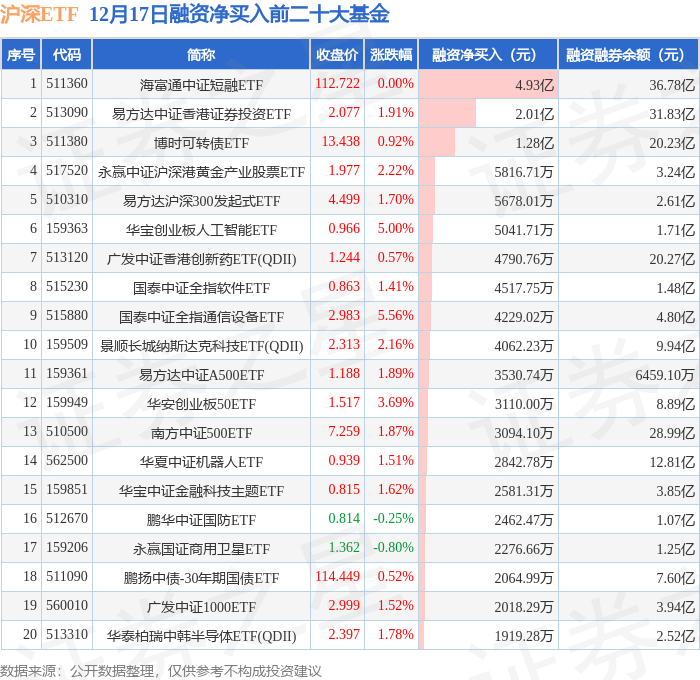Image resolution: width=700 pixels, height=680 pixels.
Task: Click fund code 515230
Action: click(x=67, y=287)
